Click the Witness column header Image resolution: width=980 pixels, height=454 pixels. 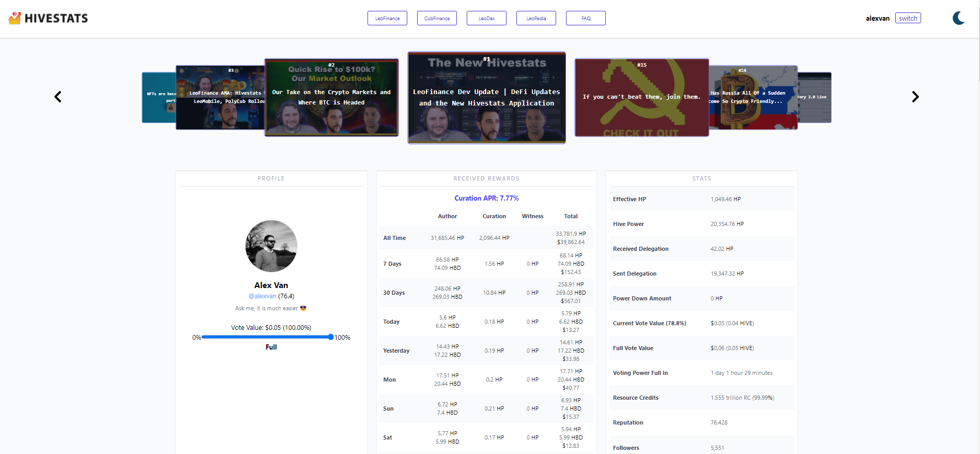pos(532,216)
